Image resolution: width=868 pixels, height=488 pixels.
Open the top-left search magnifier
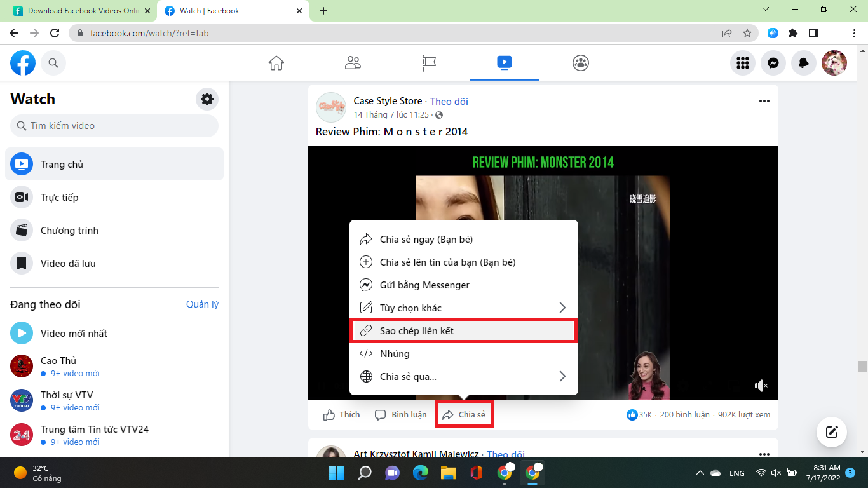click(53, 63)
